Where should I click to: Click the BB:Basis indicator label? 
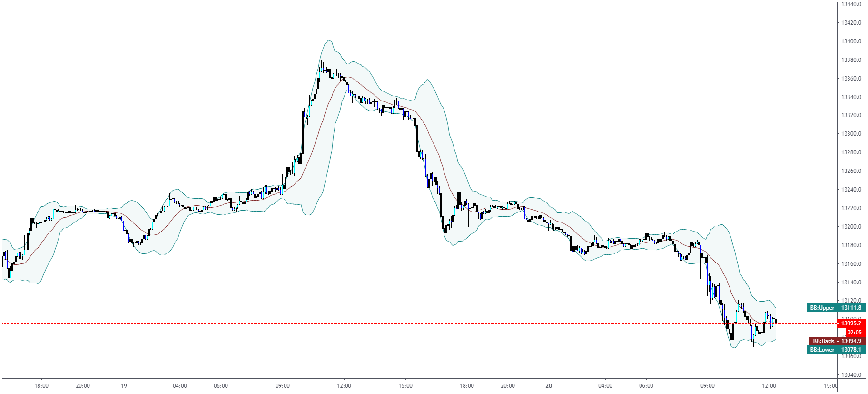click(823, 341)
